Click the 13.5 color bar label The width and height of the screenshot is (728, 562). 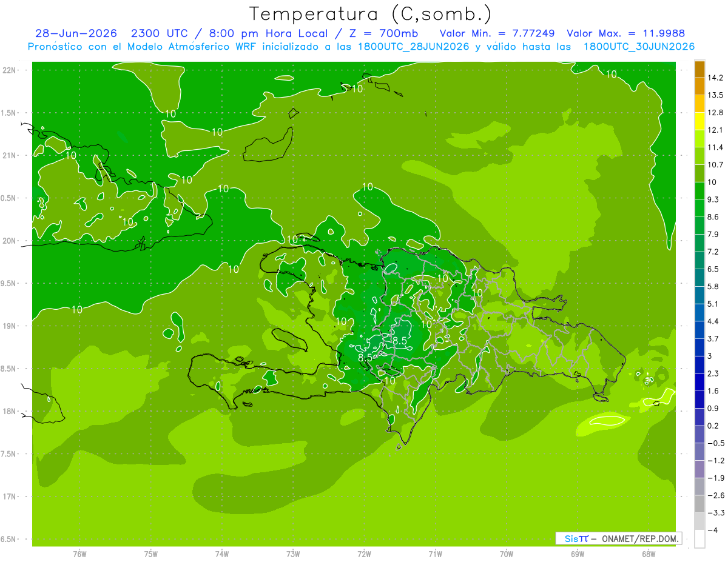click(715, 95)
